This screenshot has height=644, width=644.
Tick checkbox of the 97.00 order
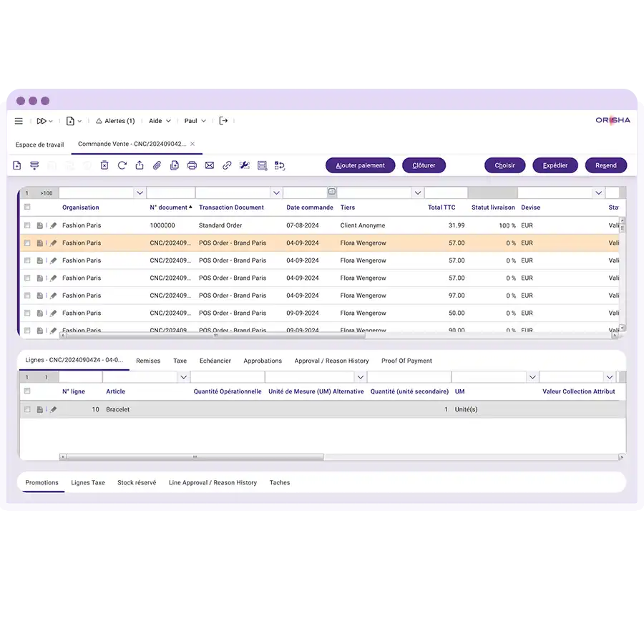27,296
